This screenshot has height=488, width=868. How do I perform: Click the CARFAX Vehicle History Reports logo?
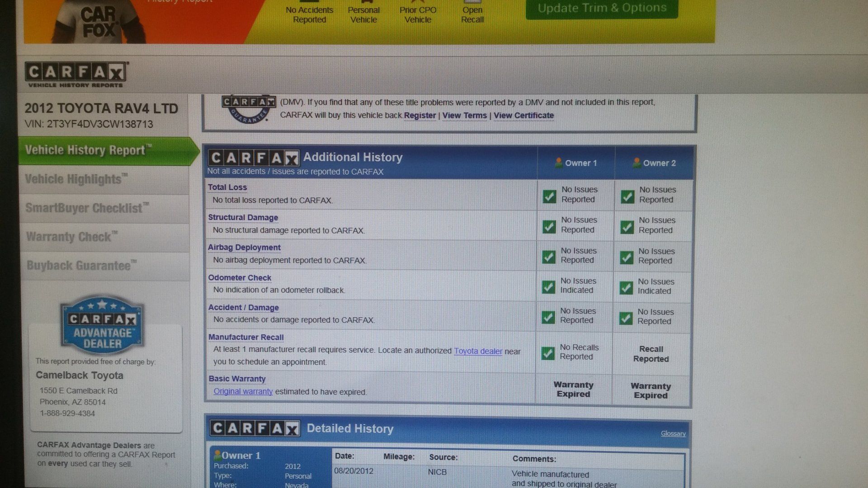point(76,75)
